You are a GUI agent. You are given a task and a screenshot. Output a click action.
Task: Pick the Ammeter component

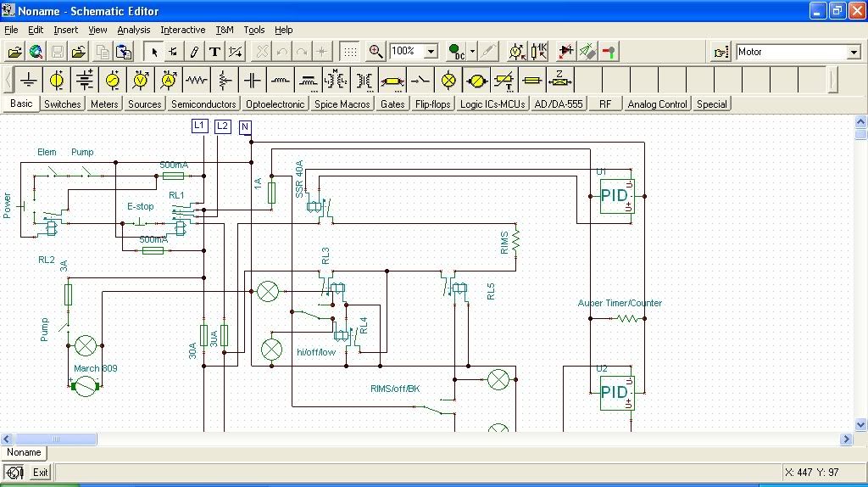tap(169, 81)
